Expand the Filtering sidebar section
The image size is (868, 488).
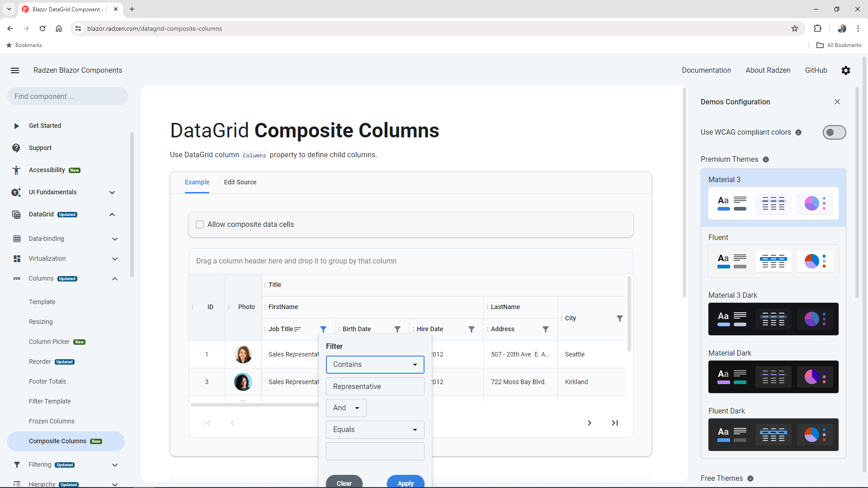[115, 465]
